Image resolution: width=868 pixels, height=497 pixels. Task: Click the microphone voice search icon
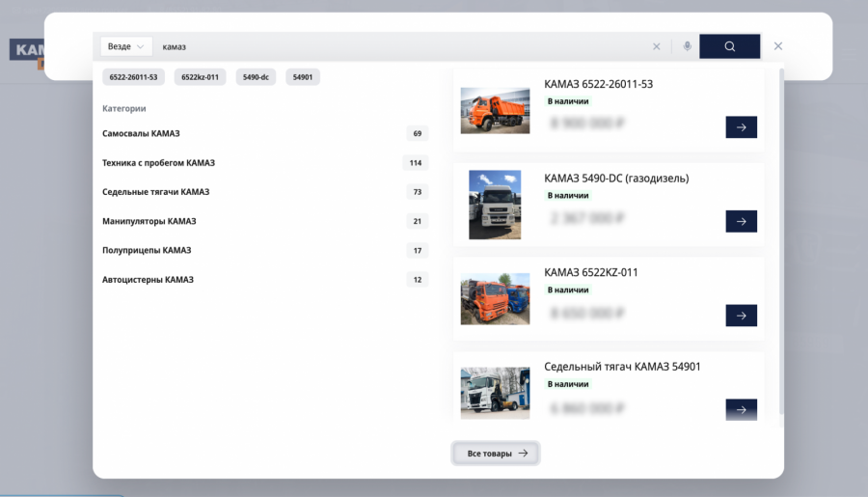[687, 46]
